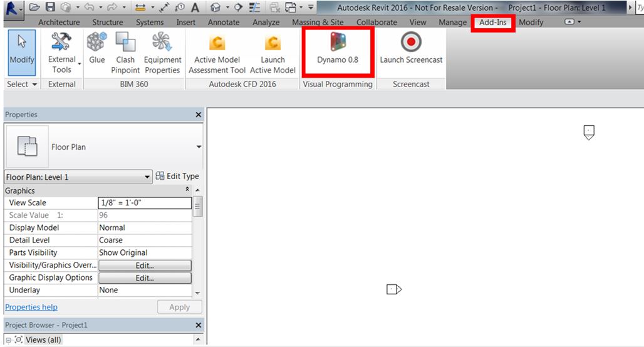Click the Open folder icon in quick access toolbar
The height and width of the screenshot is (347, 644).
[34, 7]
